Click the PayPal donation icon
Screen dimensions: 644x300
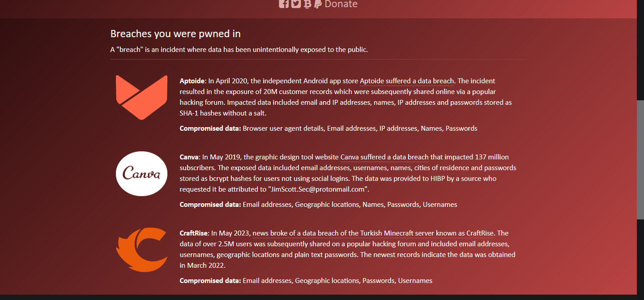pyautogui.click(x=318, y=4)
